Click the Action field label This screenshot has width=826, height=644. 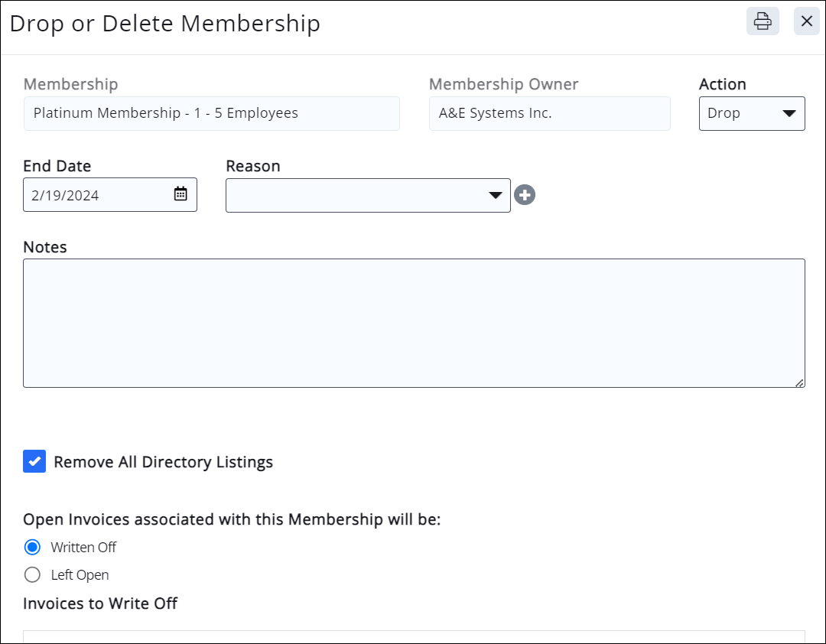(x=722, y=84)
